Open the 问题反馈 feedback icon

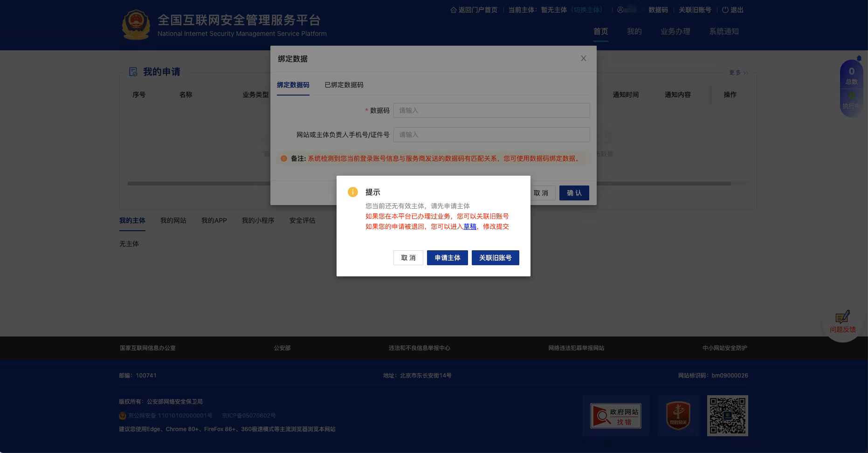(842, 317)
